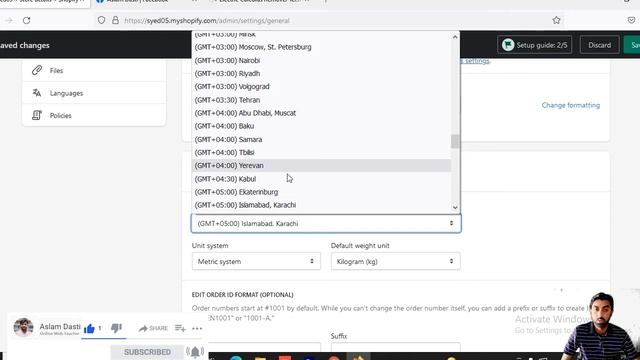Open the Files settings page
Image resolution: width=640 pixels, height=360 pixels.
[x=94, y=70]
